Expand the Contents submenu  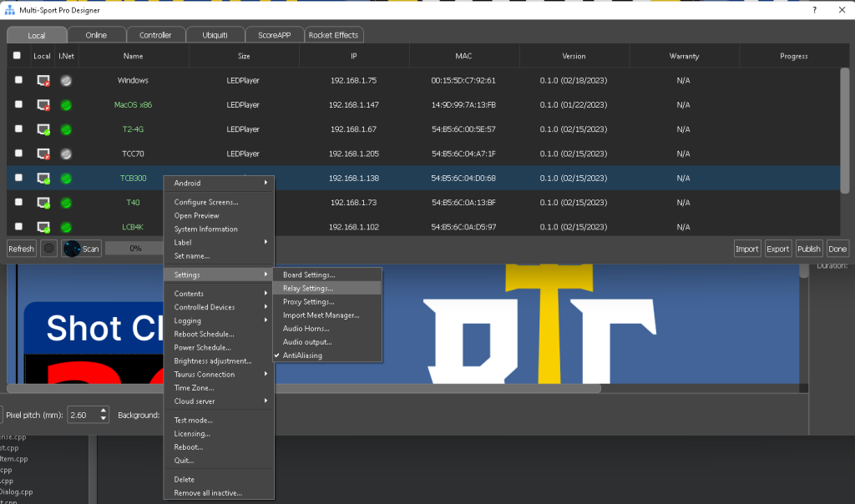[219, 294]
